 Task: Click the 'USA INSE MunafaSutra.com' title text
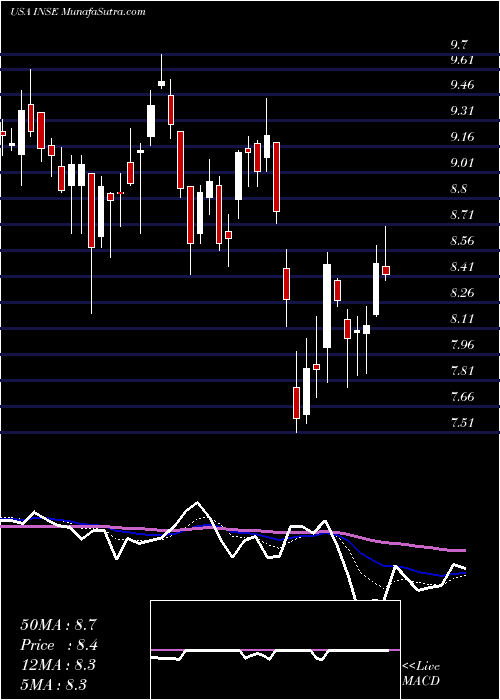coord(78,12)
